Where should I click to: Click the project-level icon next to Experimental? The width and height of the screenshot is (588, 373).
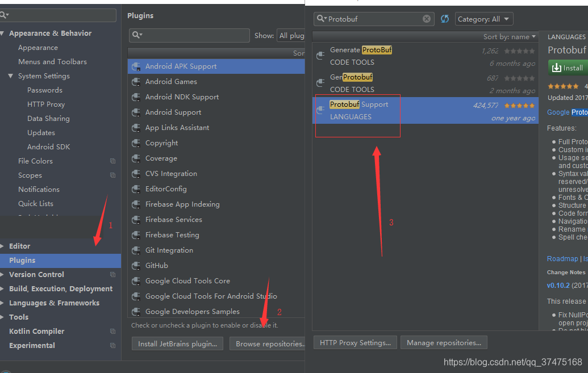click(112, 346)
